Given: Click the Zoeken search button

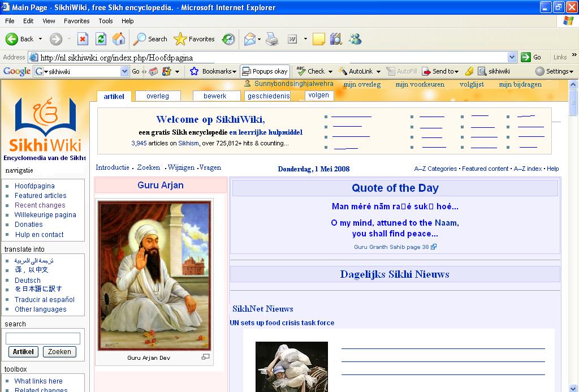Looking at the screenshot, I should (59, 352).
